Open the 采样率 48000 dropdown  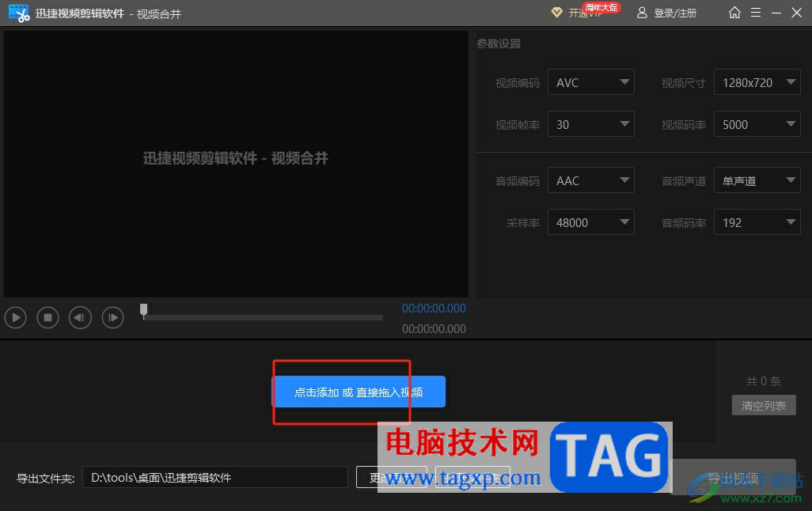[591, 222]
